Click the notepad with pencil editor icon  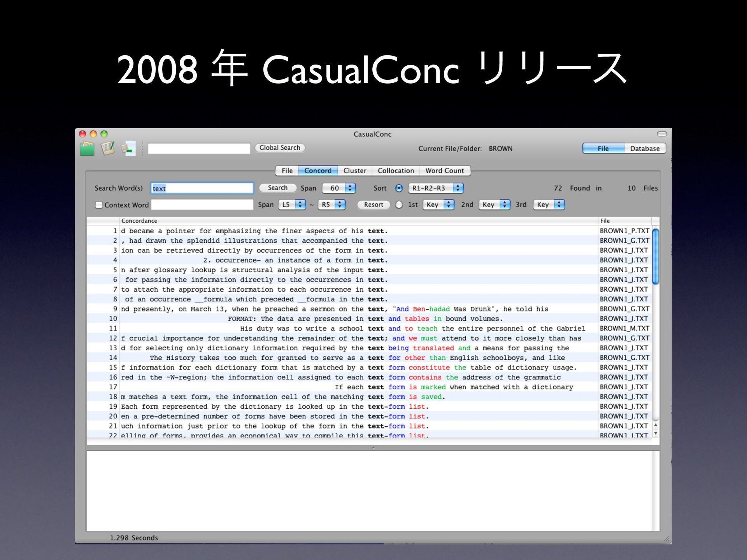click(108, 148)
